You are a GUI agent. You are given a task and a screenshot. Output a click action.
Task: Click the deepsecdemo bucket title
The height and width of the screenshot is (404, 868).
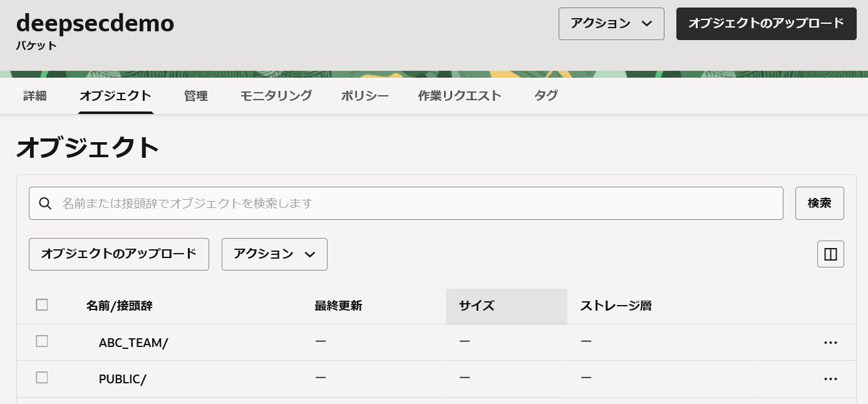[95, 23]
